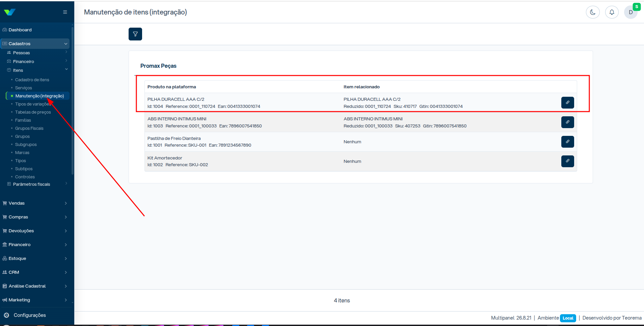This screenshot has width=644, height=326.
Task: Click link icon for Kit Amortecedor row
Action: point(567,161)
